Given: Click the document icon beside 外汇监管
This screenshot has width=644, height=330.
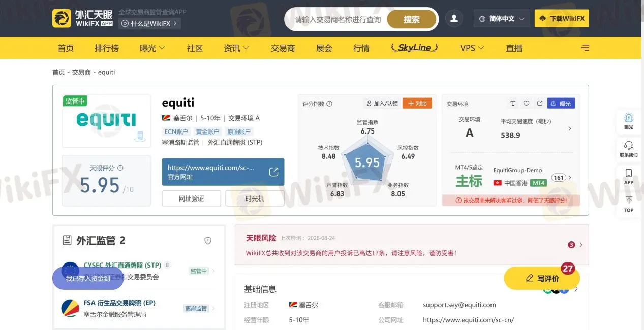Looking at the screenshot, I should [67, 240].
